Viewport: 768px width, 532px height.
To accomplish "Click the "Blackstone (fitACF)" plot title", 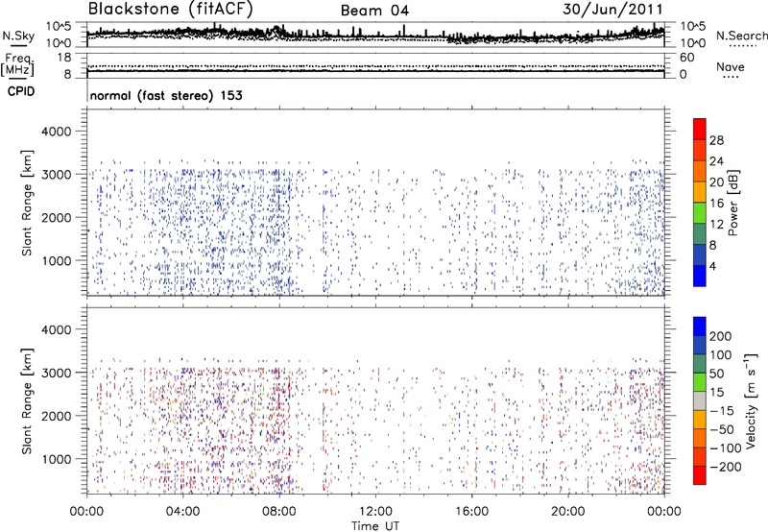I will (x=170, y=10).
